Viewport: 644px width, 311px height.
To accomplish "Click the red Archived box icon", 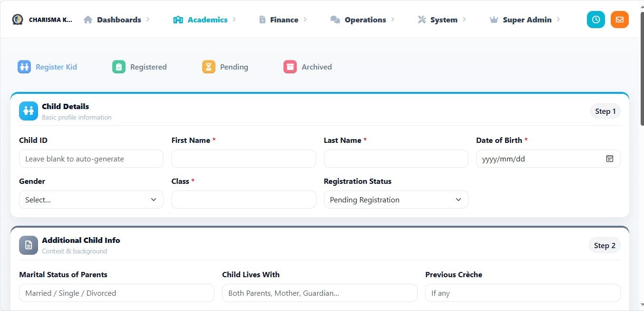I will 290,67.
